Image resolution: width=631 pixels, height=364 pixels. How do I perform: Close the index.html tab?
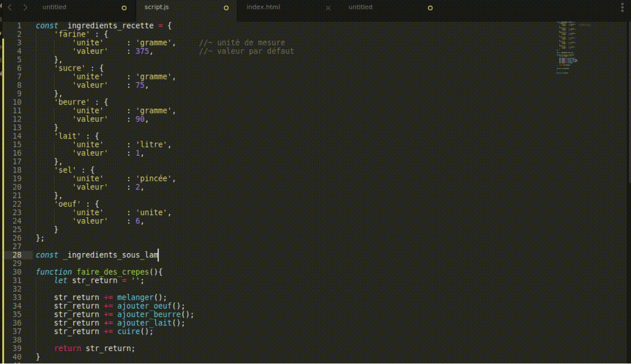[328, 8]
